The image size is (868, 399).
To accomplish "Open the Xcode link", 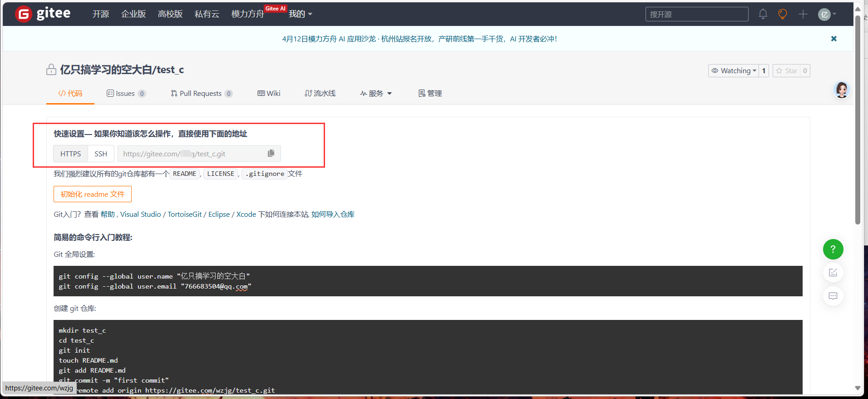I will pyautogui.click(x=246, y=214).
